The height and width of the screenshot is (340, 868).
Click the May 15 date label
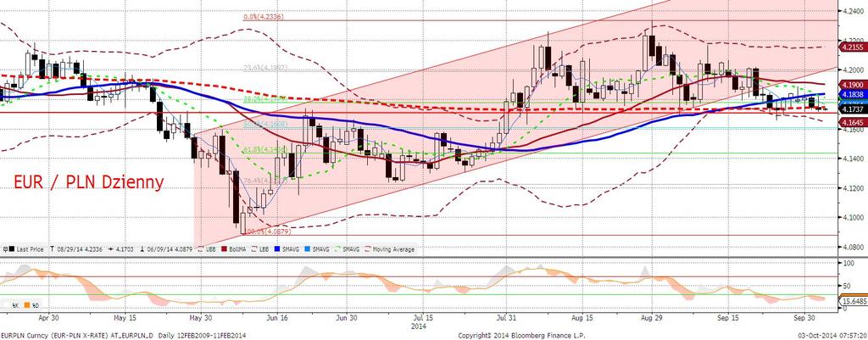coord(124,317)
